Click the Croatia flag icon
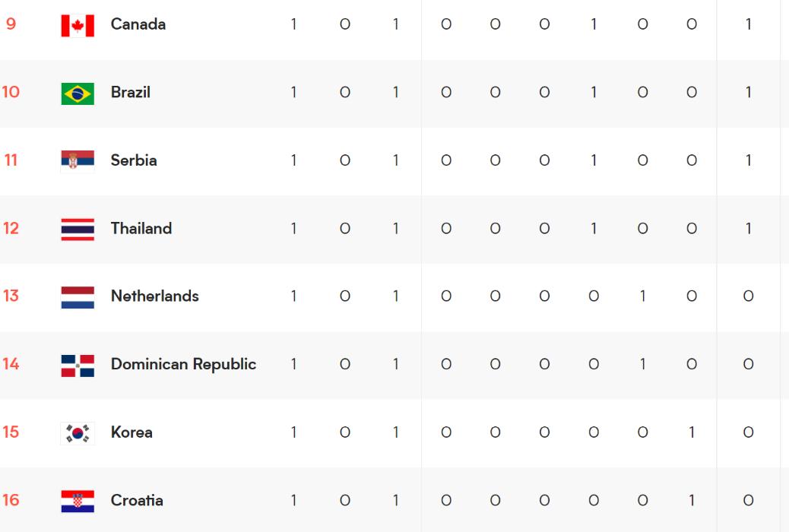This screenshot has width=789, height=532. tap(78, 501)
